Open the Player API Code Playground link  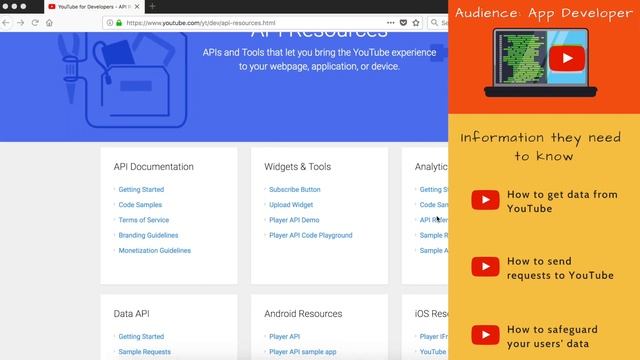tap(311, 235)
